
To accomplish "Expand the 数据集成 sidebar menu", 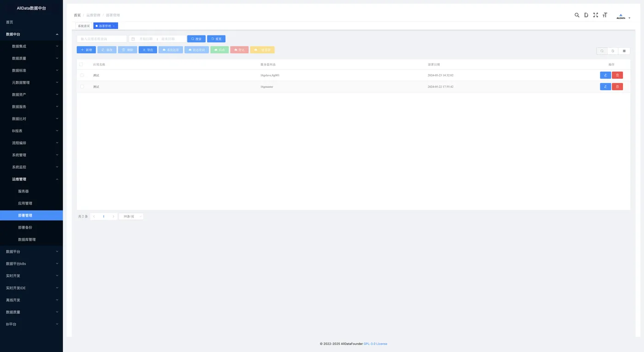I will [x=31, y=46].
